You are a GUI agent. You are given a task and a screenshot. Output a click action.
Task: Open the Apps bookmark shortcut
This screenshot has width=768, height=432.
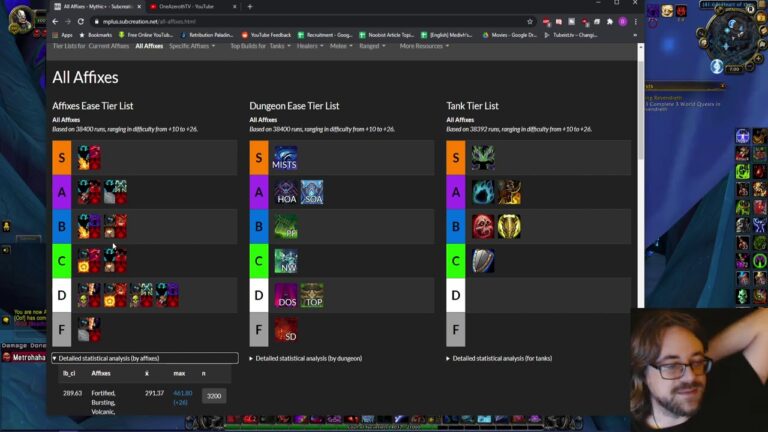[63, 35]
